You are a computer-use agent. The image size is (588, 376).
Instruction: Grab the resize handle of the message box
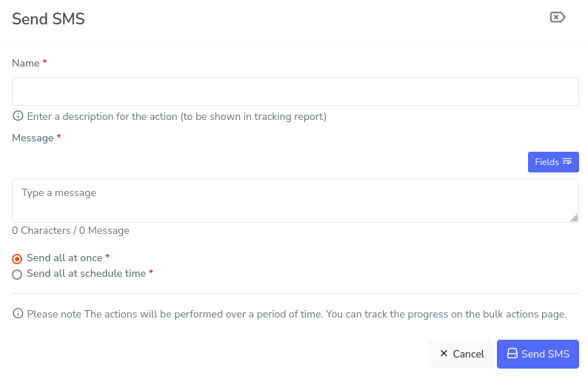pyautogui.click(x=574, y=218)
